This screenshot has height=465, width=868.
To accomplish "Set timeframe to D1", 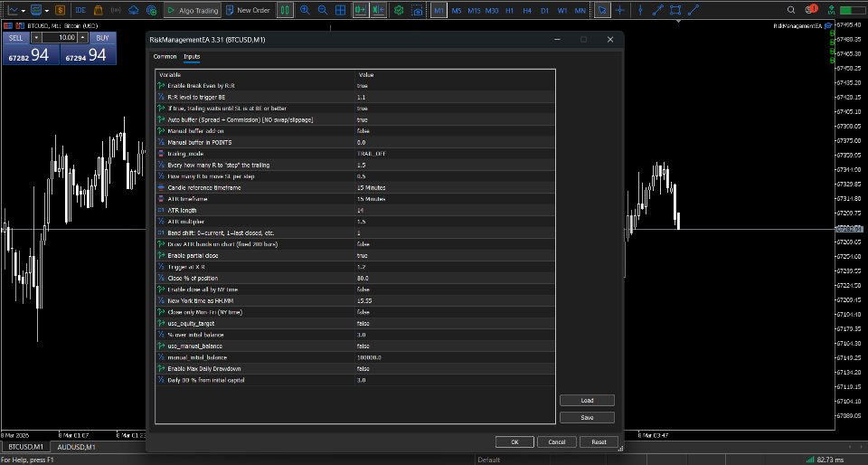I will click(x=544, y=11).
